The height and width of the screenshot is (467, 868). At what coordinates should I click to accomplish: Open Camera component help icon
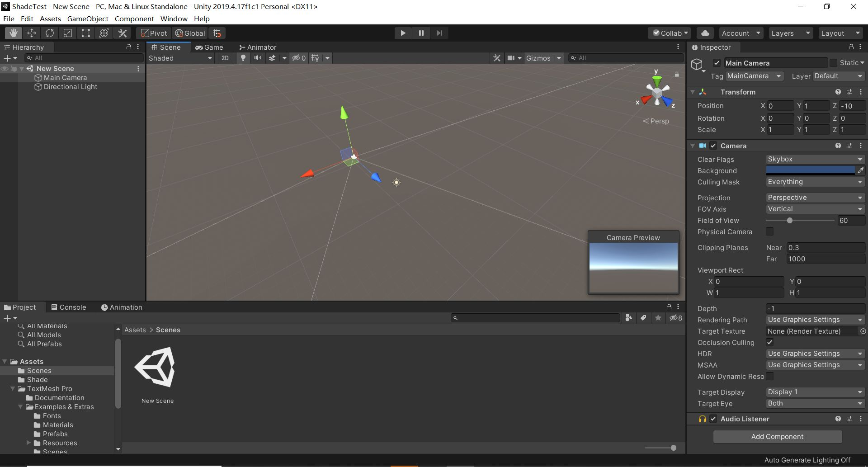click(838, 146)
